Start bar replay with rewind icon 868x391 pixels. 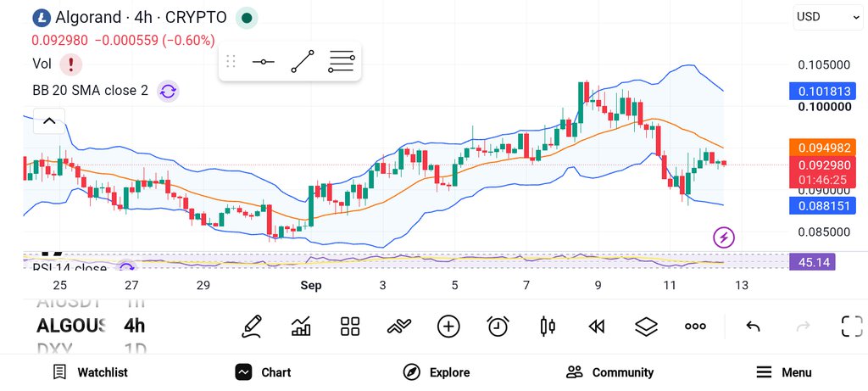(596, 327)
